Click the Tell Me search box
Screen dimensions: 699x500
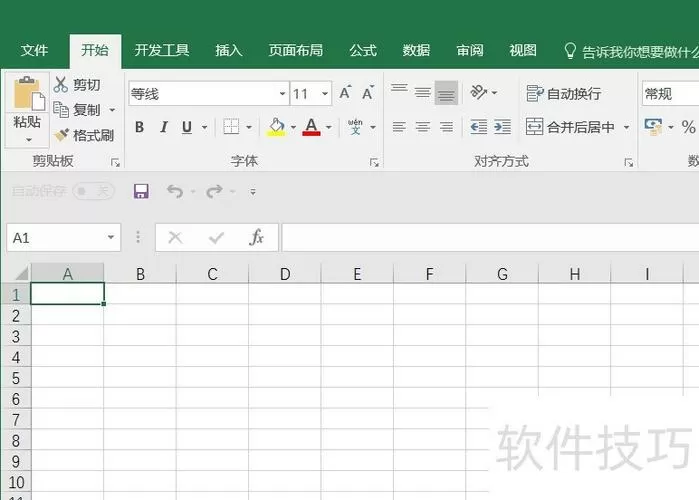coord(630,52)
